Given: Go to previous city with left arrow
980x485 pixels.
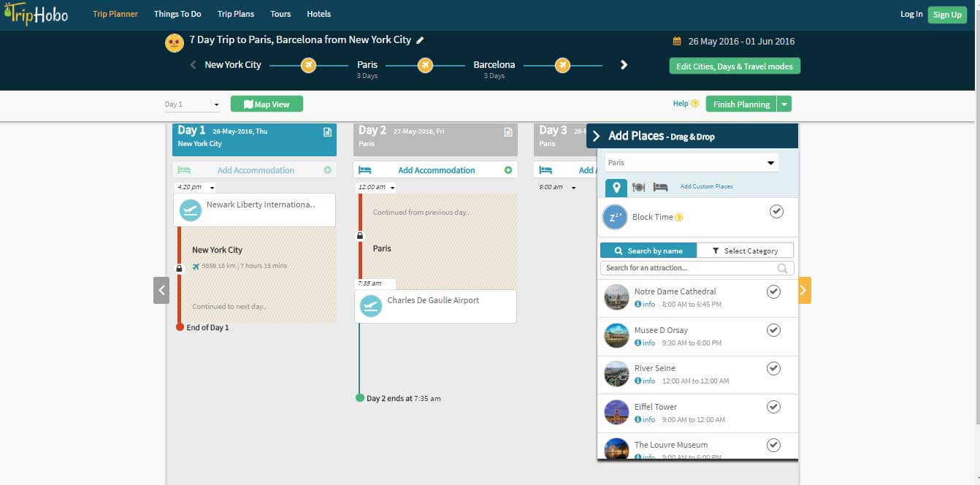Looking at the screenshot, I should tap(194, 65).
